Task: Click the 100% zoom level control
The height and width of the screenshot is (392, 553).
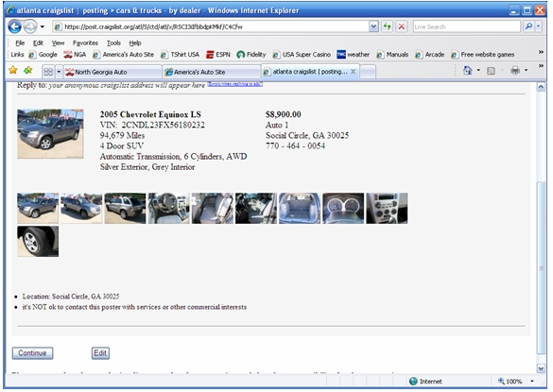Action: click(510, 382)
